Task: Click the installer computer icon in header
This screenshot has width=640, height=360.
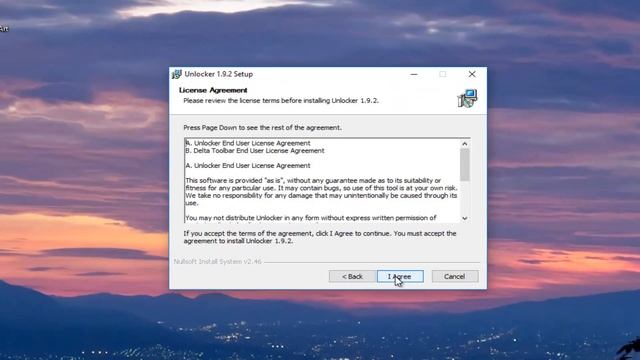Action: (x=467, y=98)
